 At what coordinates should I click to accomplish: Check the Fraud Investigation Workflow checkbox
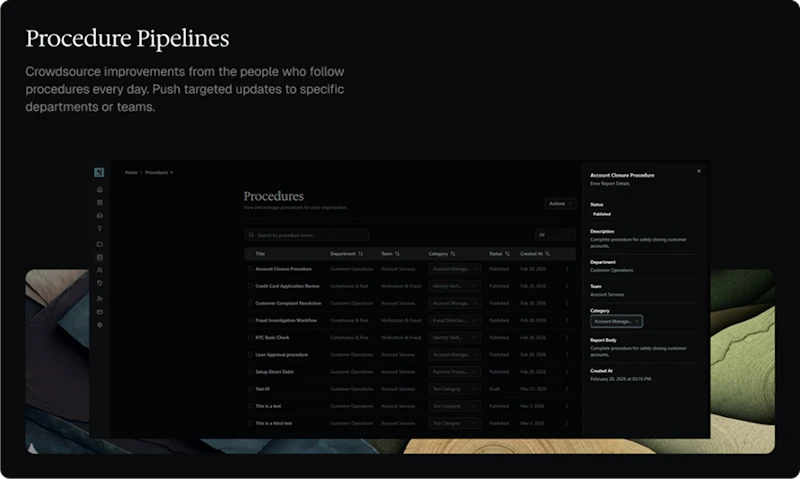(250, 320)
